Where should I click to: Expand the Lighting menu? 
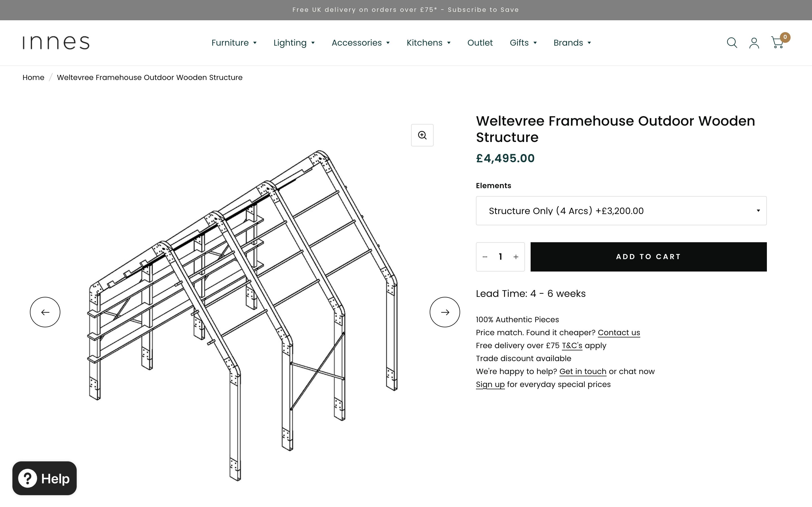pyautogui.click(x=294, y=43)
